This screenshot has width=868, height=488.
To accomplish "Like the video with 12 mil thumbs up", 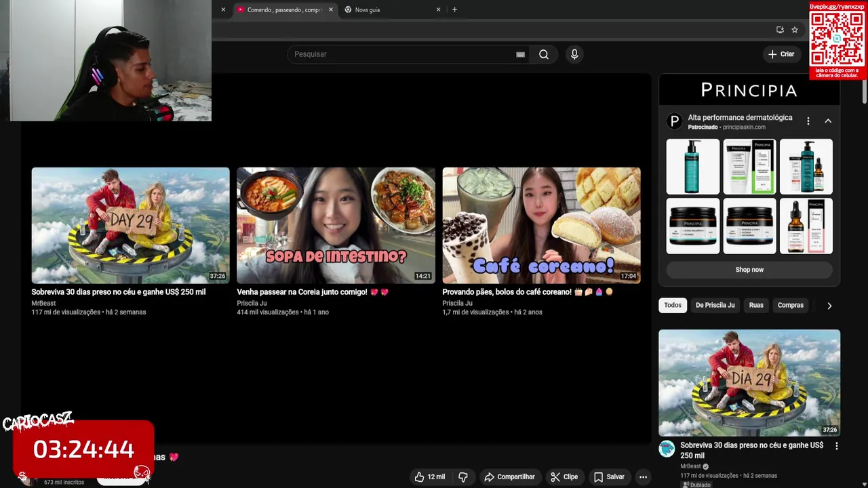I will pos(430,477).
